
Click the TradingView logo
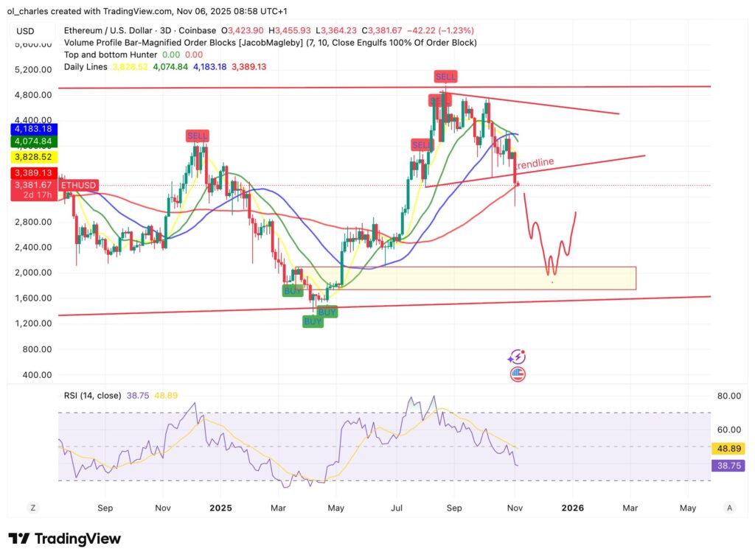coord(64,539)
